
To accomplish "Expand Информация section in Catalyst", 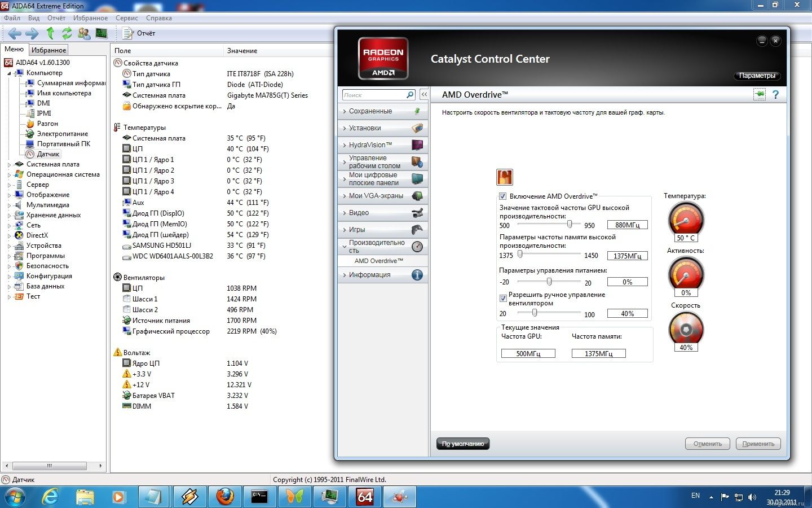I will pos(383,275).
